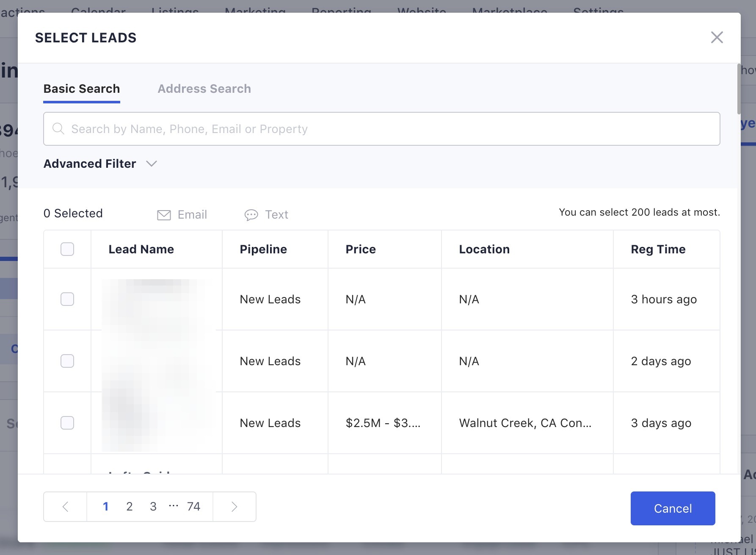Click the magnifier icon in the search bar
The height and width of the screenshot is (555, 756).
pyautogui.click(x=58, y=128)
